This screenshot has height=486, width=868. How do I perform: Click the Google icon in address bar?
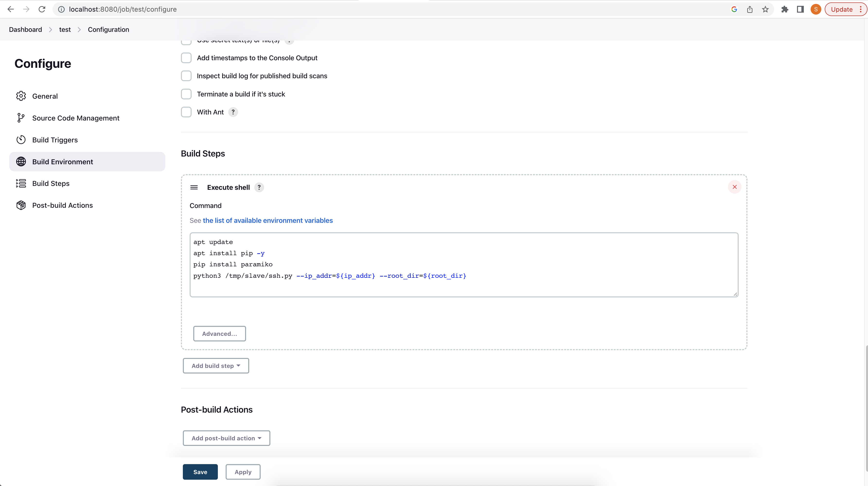[734, 9]
